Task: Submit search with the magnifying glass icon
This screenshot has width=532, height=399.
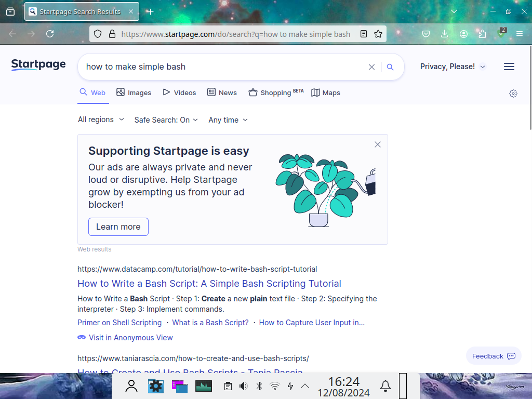Action: (390, 67)
